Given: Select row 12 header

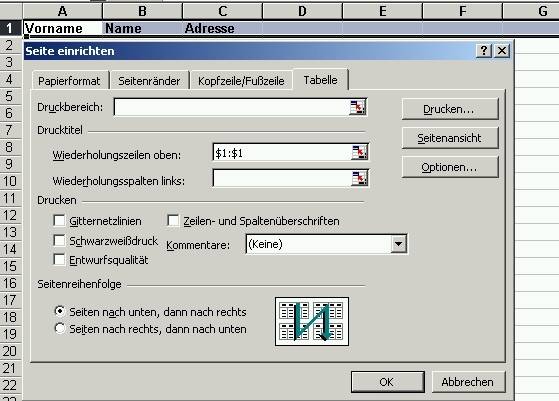Looking at the screenshot, I should coord(11,215).
